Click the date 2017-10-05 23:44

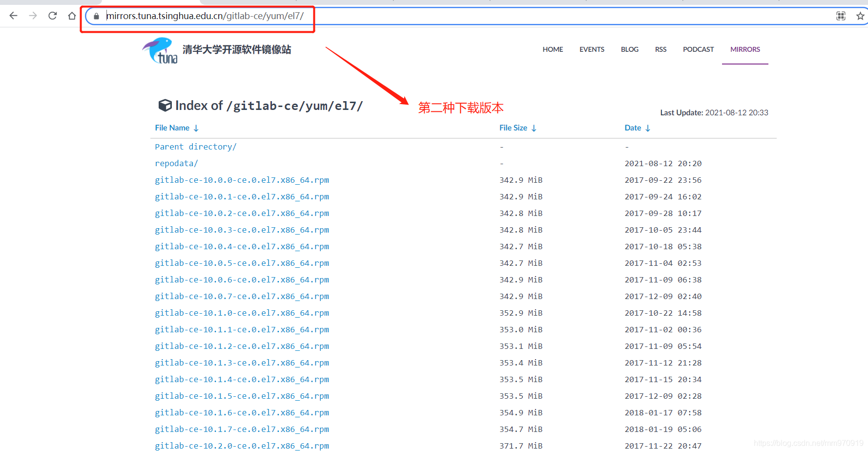tap(663, 230)
